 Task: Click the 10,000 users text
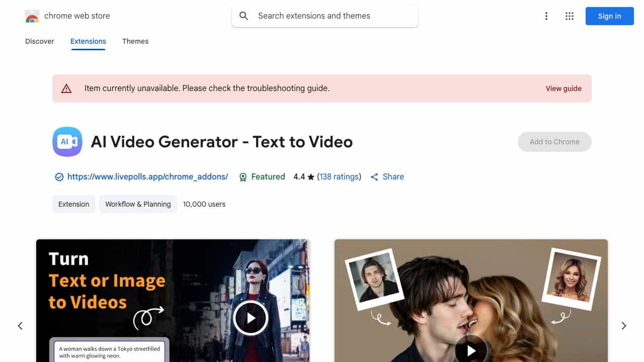point(204,204)
